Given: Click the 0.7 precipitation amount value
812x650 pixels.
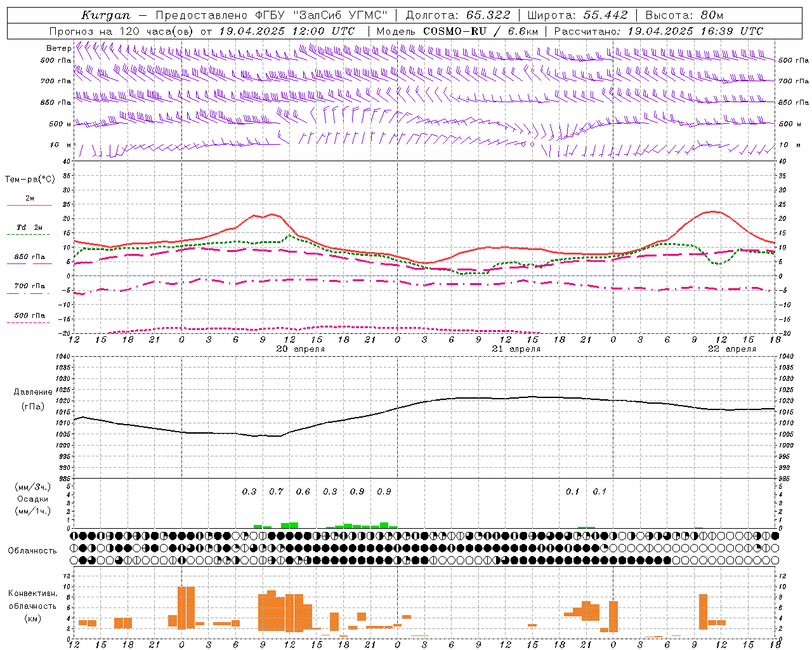Looking at the screenshot, I should (x=277, y=492).
